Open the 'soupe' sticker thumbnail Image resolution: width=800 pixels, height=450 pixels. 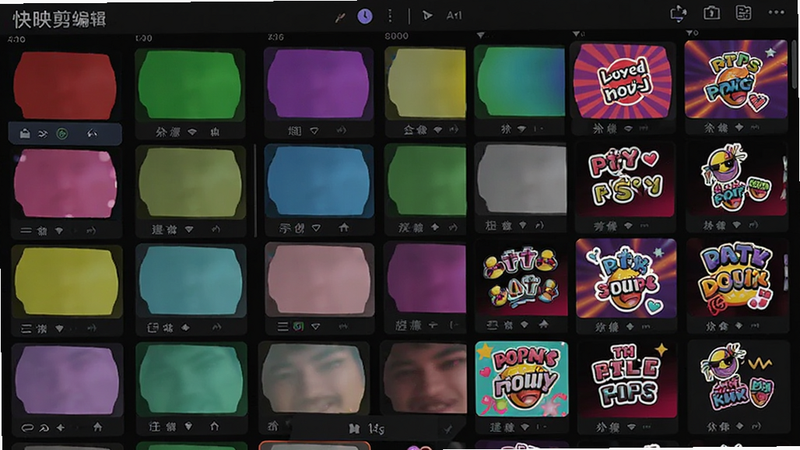coord(626,279)
